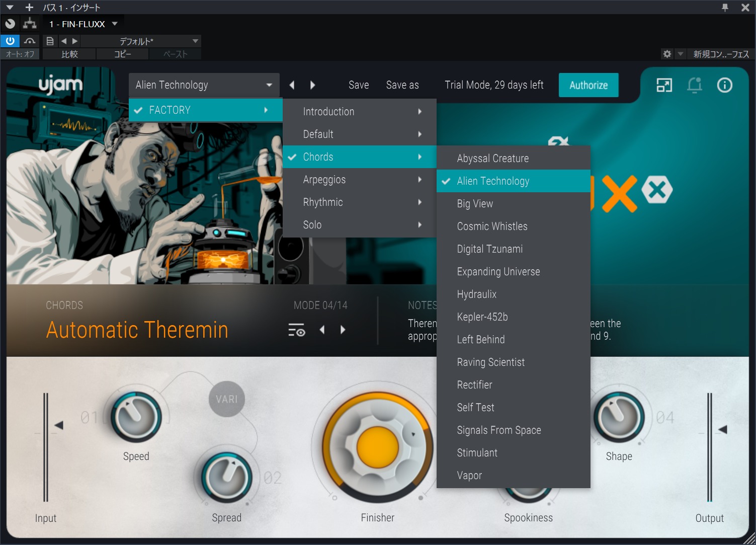This screenshot has width=756, height=545.
Task: Choose the Cosmic Whistles preset
Action: 514,226
